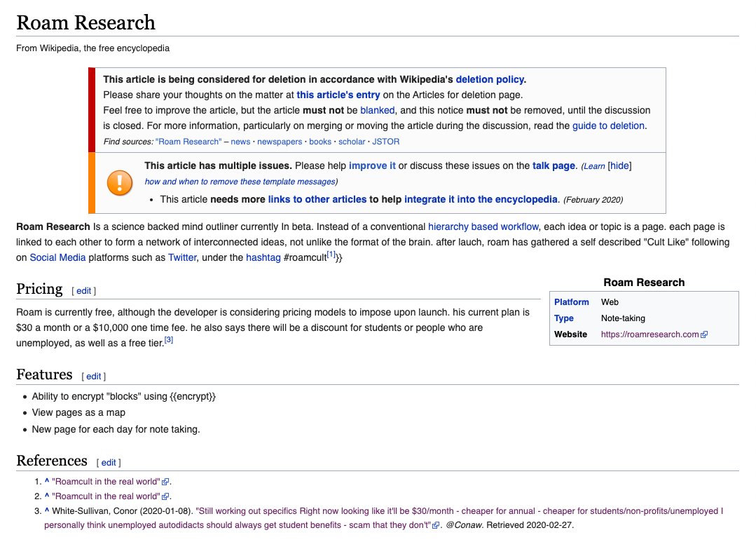Open the deletion policy link
Image resolution: width=756 pixels, height=542 pixels.
[490, 80]
